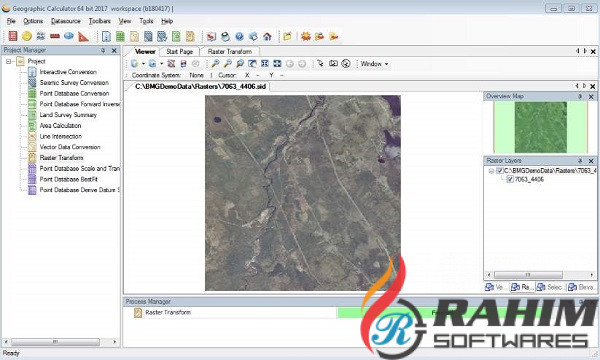This screenshot has height=360, width=600.
Task: Open the Window dropdown in viewer toolbar
Action: (x=374, y=64)
